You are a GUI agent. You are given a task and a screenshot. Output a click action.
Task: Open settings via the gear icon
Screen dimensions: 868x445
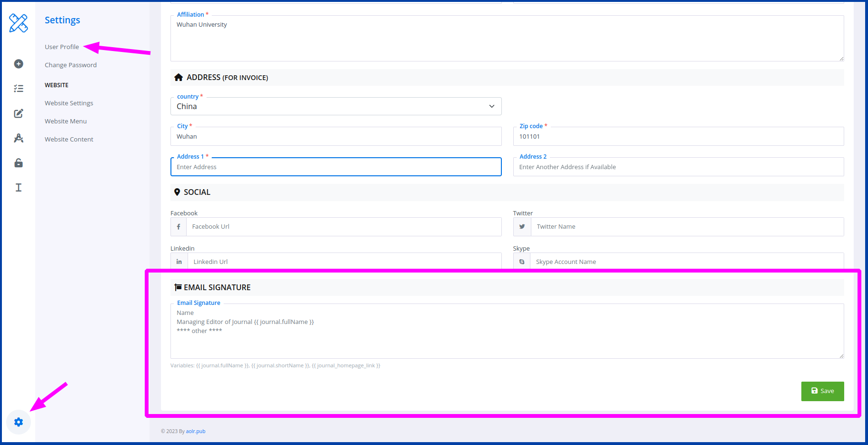19,422
